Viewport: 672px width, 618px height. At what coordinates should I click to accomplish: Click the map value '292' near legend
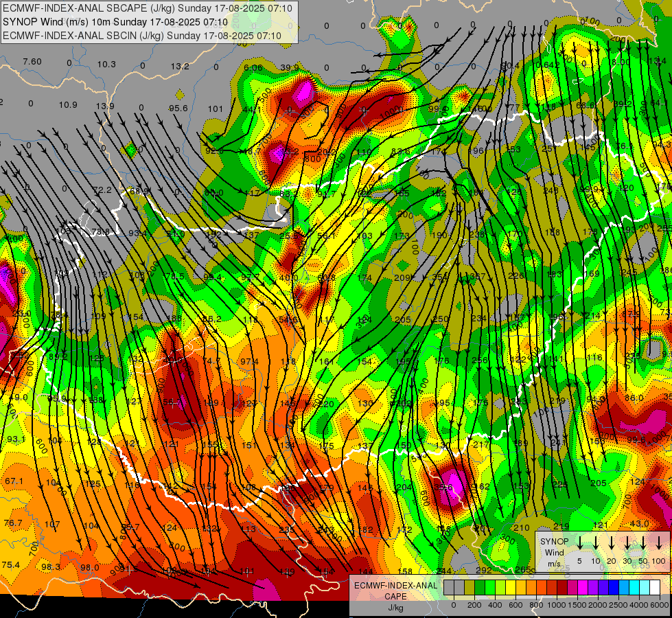484,570
